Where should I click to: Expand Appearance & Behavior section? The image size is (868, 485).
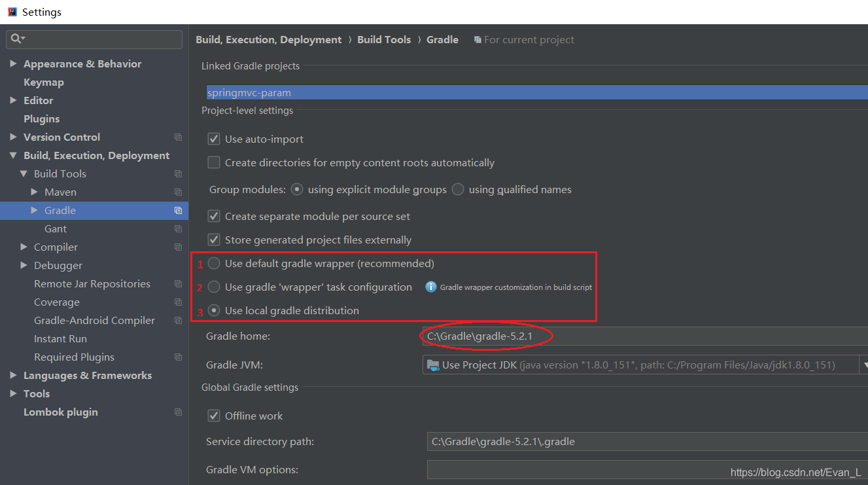(x=13, y=63)
